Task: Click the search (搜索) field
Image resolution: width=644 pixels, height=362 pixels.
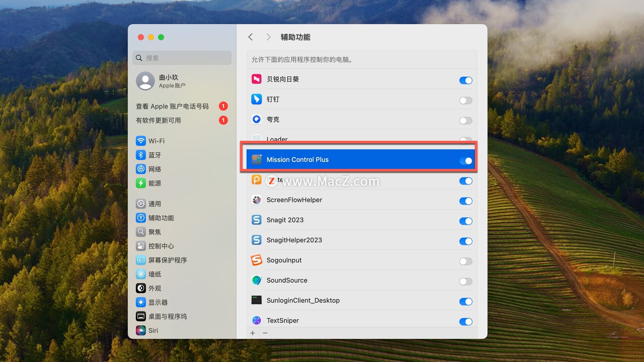Action: [x=182, y=58]
